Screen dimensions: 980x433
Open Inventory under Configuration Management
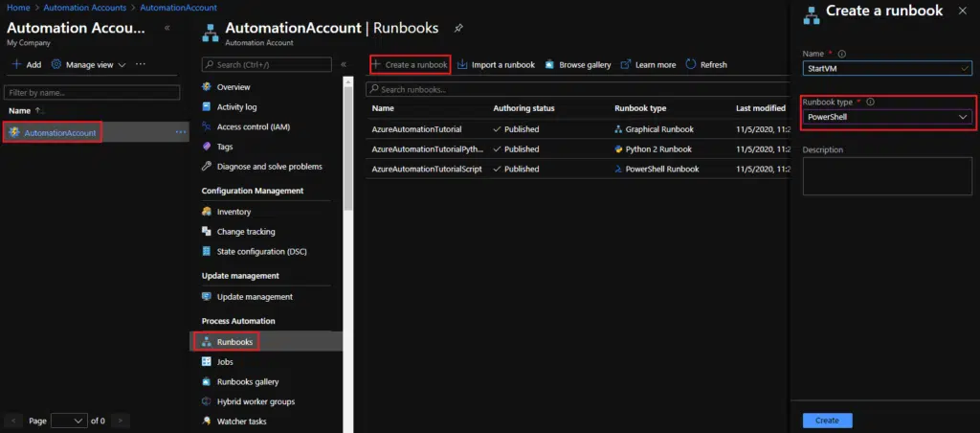(234, 212)
